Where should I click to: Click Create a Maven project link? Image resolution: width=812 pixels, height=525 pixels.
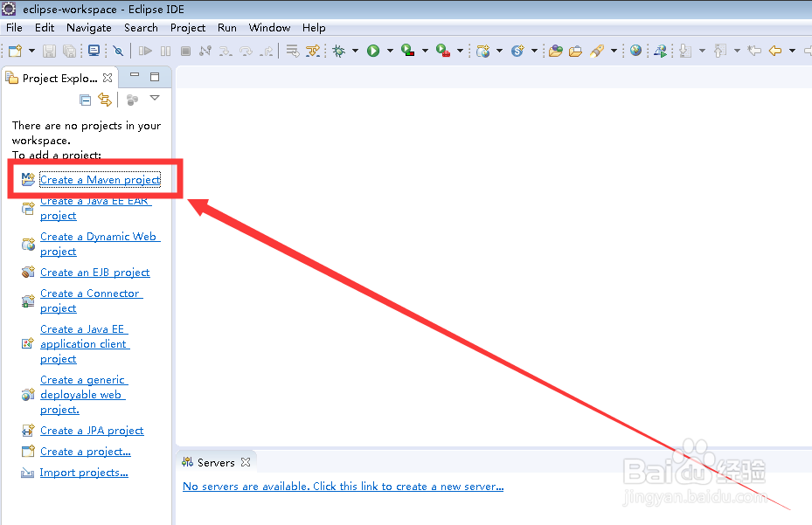point(100,180)
